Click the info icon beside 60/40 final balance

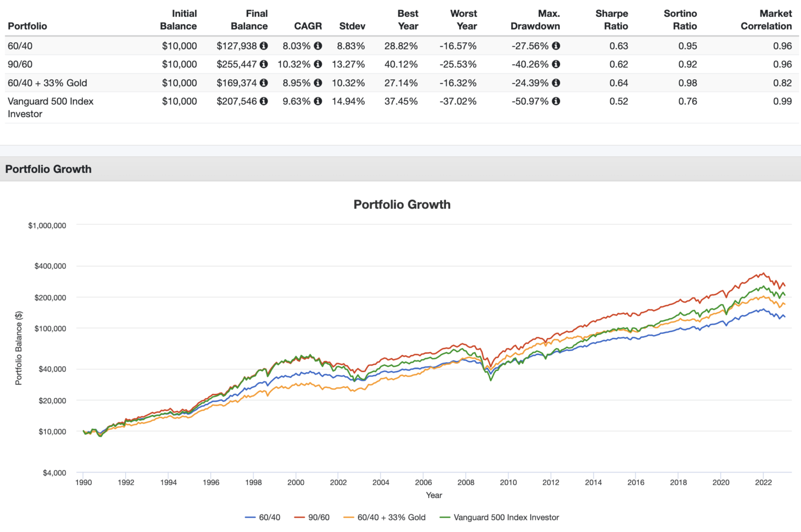pos(264,46)
